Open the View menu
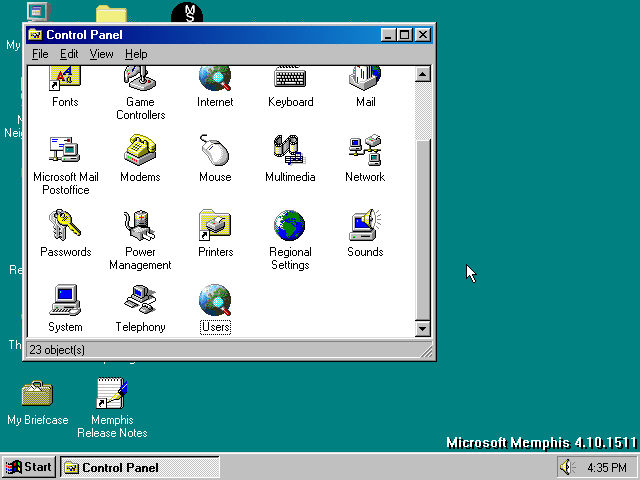Image resolution: width=640 pixels, height=480 pixels. coord(101,54)
